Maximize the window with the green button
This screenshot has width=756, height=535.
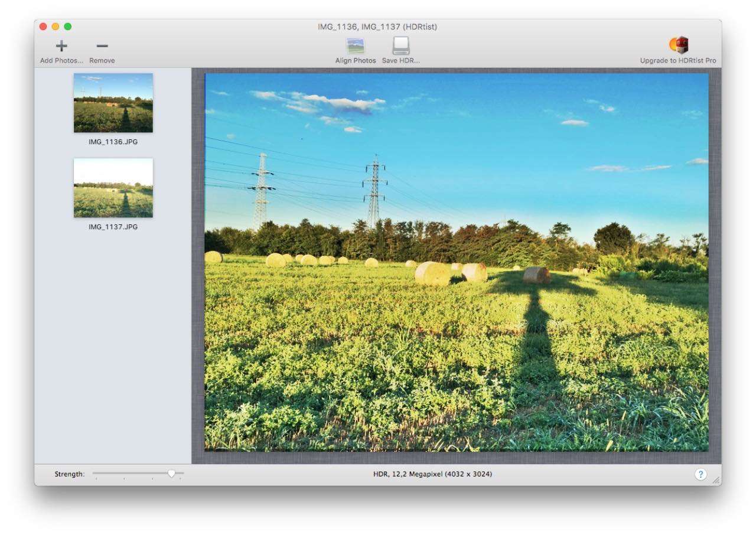point(68,27)
